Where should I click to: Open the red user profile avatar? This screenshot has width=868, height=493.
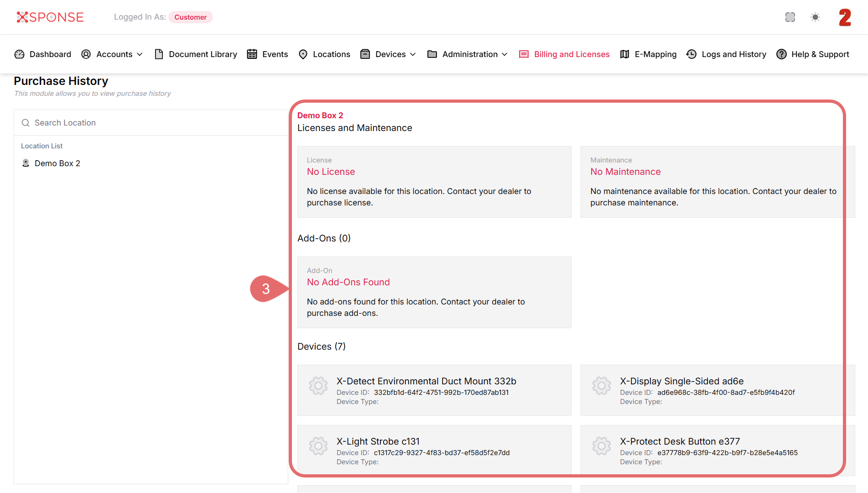845,17
